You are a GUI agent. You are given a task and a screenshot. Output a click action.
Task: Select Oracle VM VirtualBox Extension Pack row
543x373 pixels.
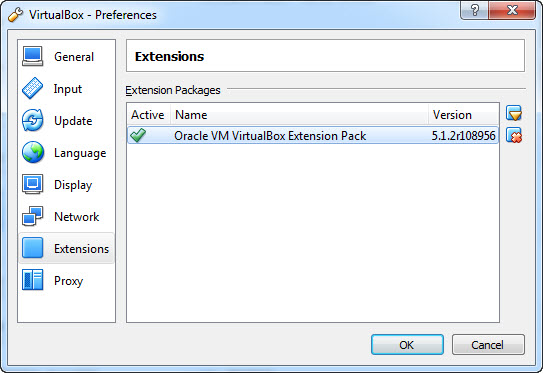[x=313, y=135]
